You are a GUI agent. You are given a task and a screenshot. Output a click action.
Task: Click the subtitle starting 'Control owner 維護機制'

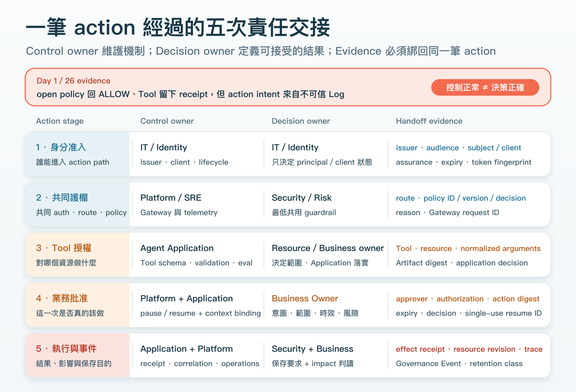click(261, 51)
